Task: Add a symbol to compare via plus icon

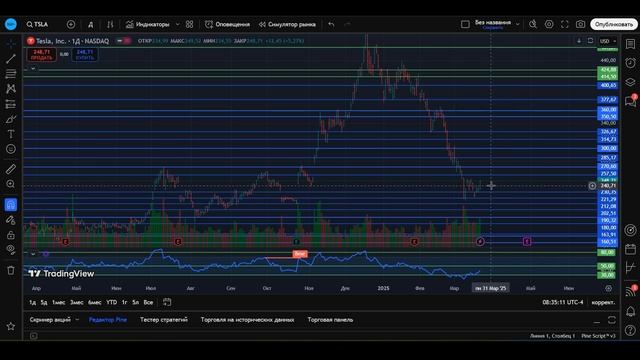Action: pyautogui.click(x=71, y=24)
